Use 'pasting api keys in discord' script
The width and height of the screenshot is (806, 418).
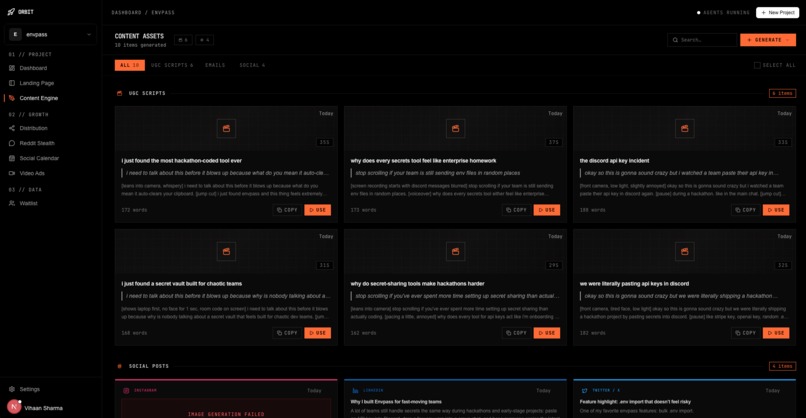pyautogui.click(x=776, y=333)
